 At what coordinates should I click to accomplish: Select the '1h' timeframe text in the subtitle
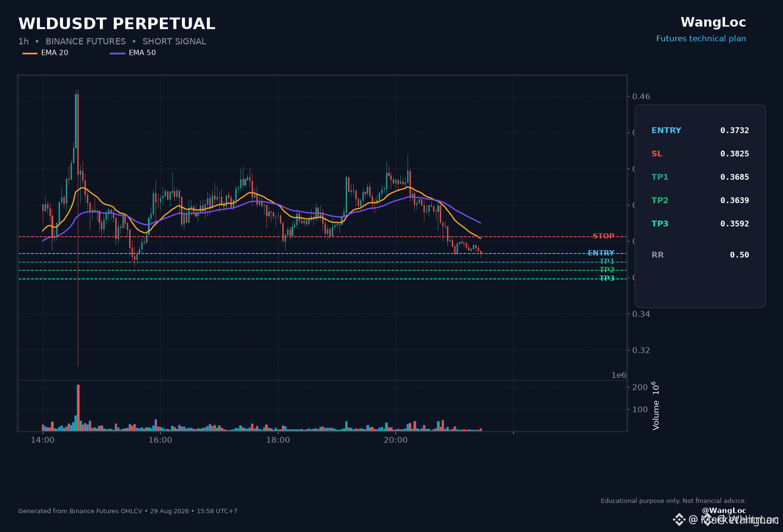(24, 41)
